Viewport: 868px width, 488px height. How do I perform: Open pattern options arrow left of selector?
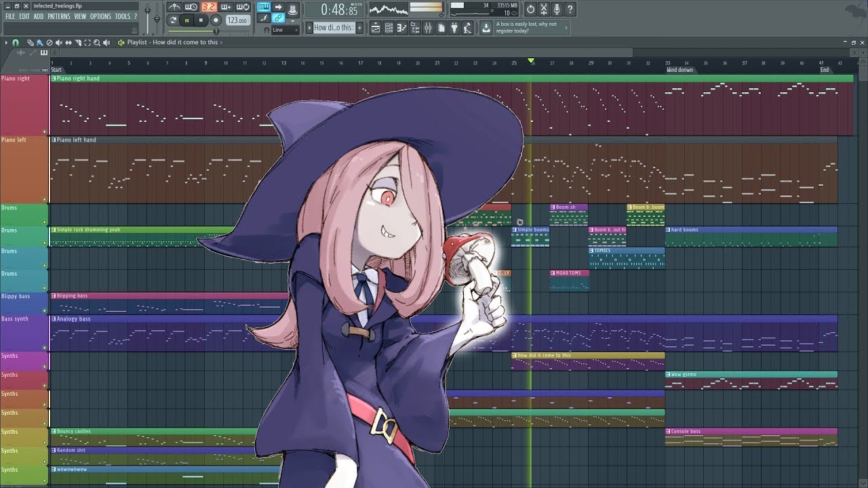[x=309, y=27]
